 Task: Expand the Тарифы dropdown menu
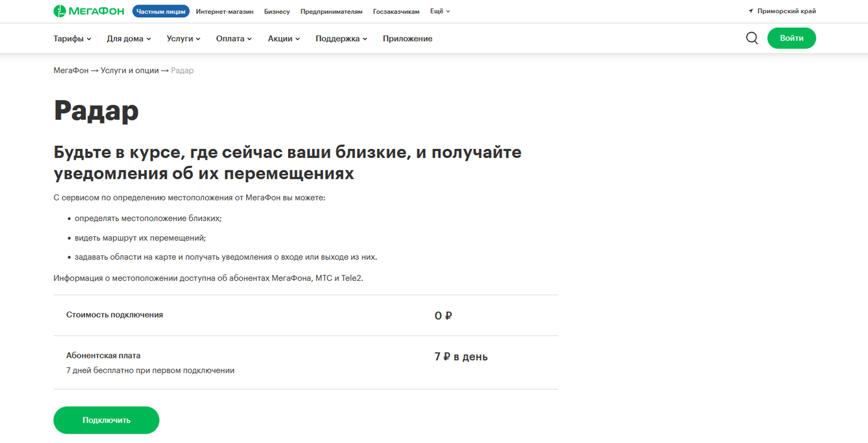click(x=72, y=39)
